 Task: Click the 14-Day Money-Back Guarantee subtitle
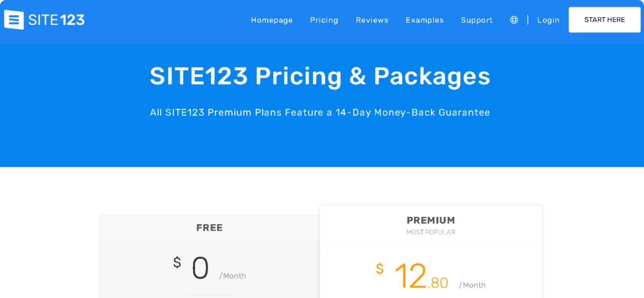pos(320,113)
